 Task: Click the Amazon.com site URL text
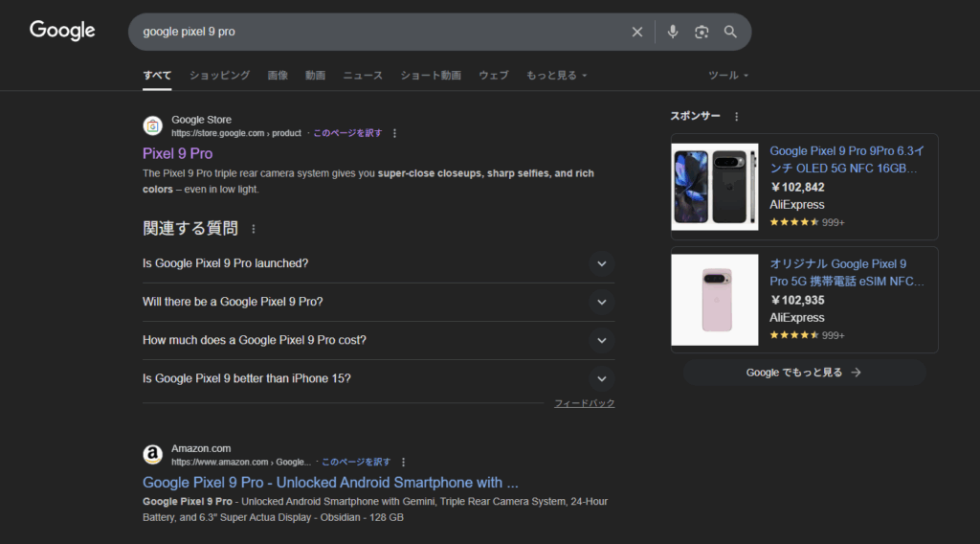click(x=241, y=462)
